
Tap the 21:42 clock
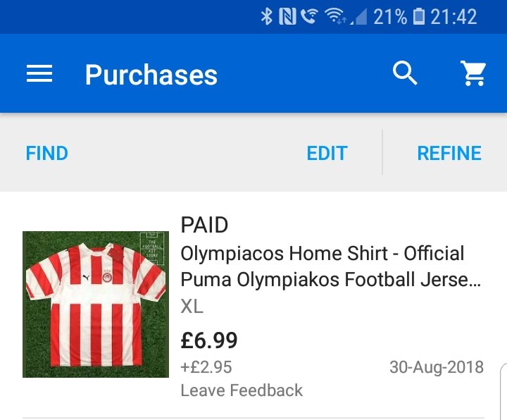coord(454,16)
